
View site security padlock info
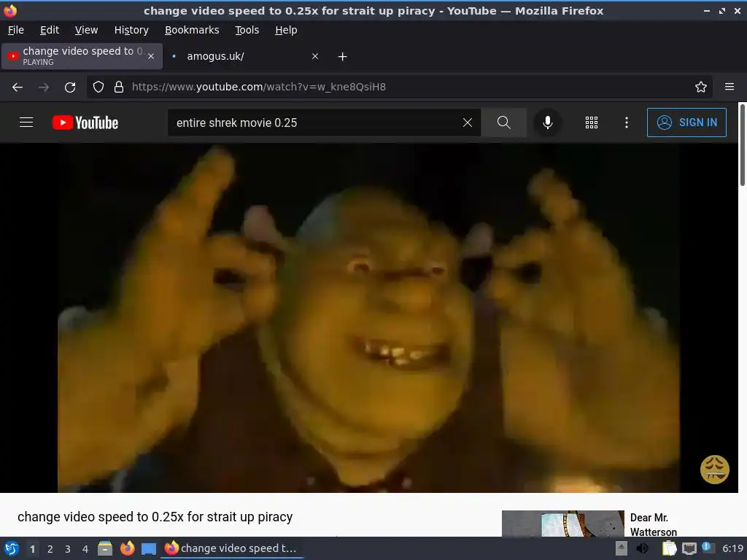tap(119, 87)
